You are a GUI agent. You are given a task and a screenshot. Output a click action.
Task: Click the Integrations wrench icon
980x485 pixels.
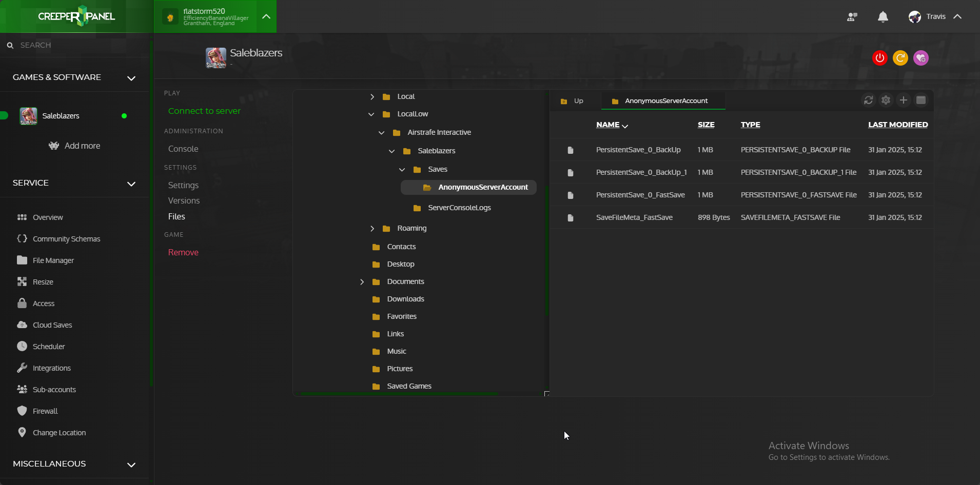point(22,368)
